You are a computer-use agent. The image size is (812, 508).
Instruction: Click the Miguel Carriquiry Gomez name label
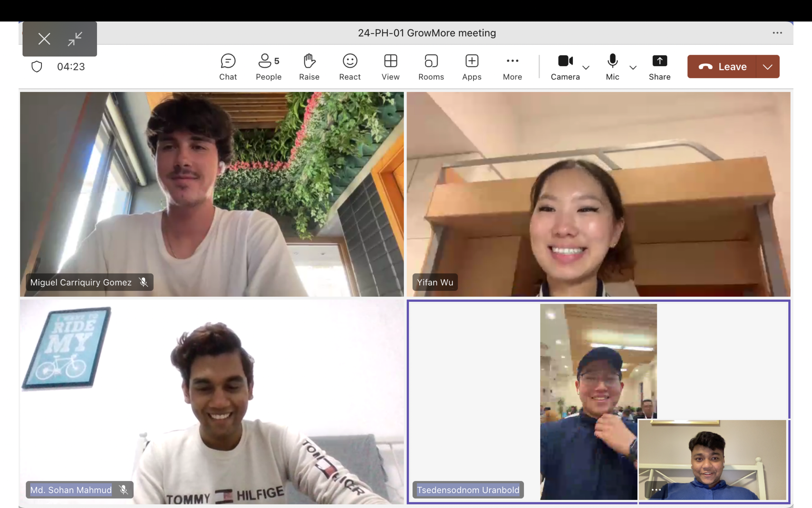pos(81,282)
